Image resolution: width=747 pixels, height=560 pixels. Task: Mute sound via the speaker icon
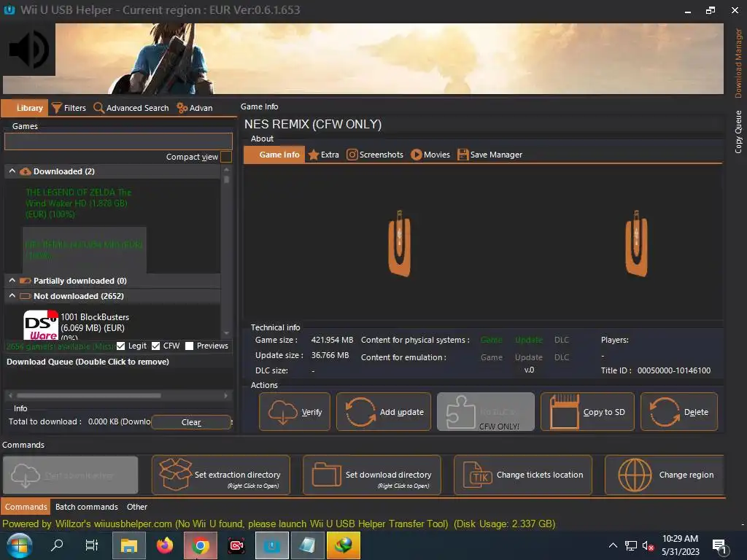pos(28,50)
